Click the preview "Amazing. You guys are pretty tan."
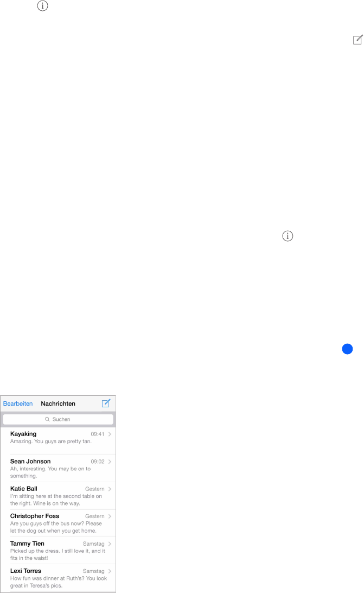Screen dimensions: 364x593 (x=51, y=441)
